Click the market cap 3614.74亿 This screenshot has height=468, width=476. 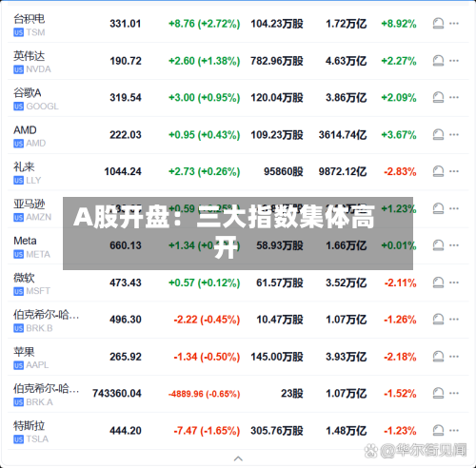[343, 135]
